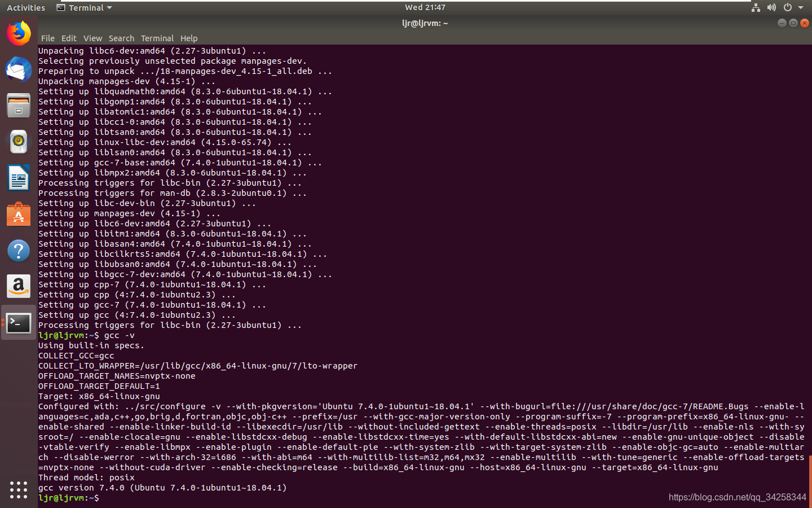Launch Rhythmbox music player
This screenshot has height=508, width=812.
click(19, 142)
